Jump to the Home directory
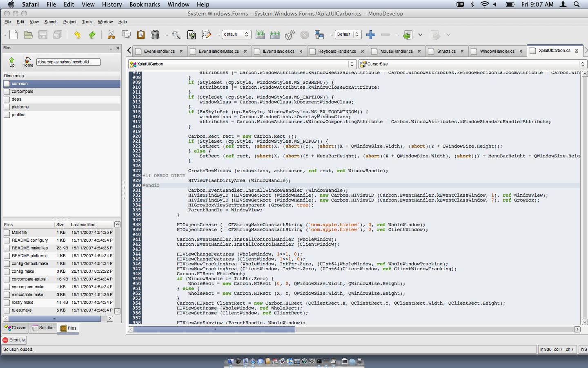 pyautogui.click(x=28, y=62)
